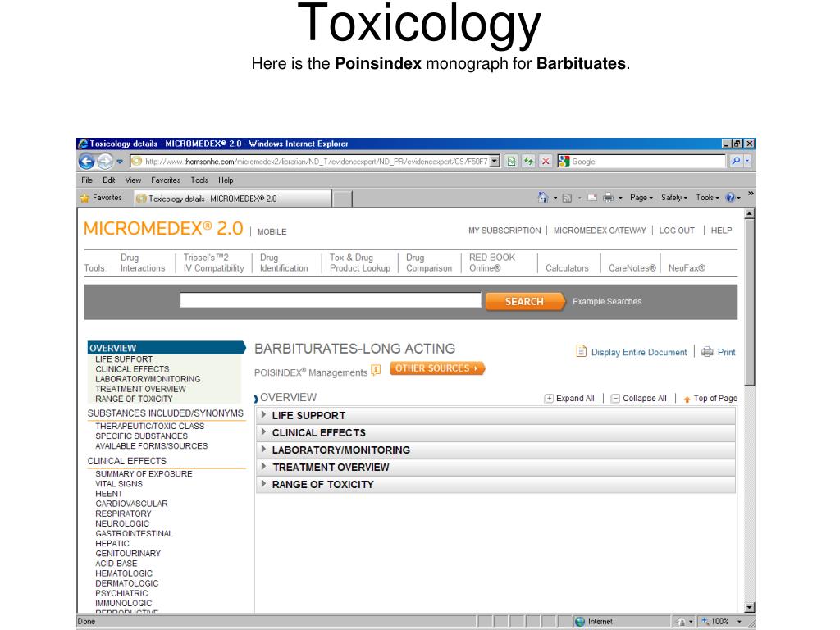Click the LOG OUT link

click(x=677, y=231)
